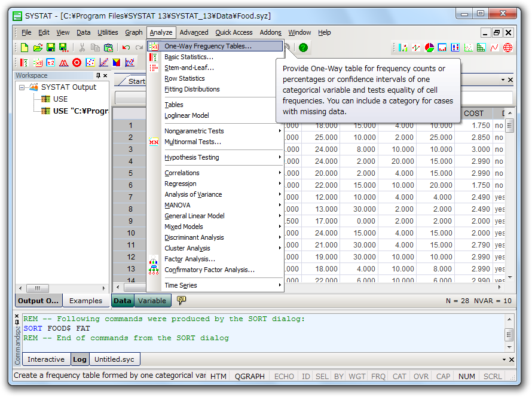Click the red target icon
This screenshot has width=532, height=397.
(77, 62)
